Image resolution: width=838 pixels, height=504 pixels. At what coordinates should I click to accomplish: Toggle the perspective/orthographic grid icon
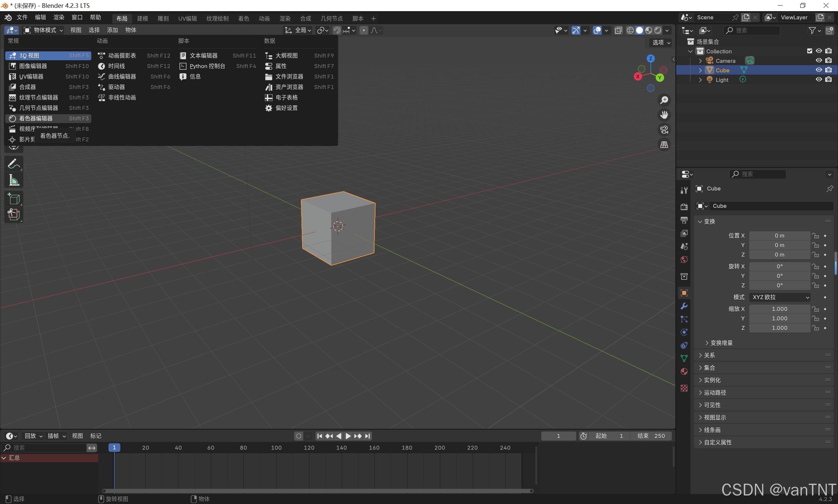664,145
